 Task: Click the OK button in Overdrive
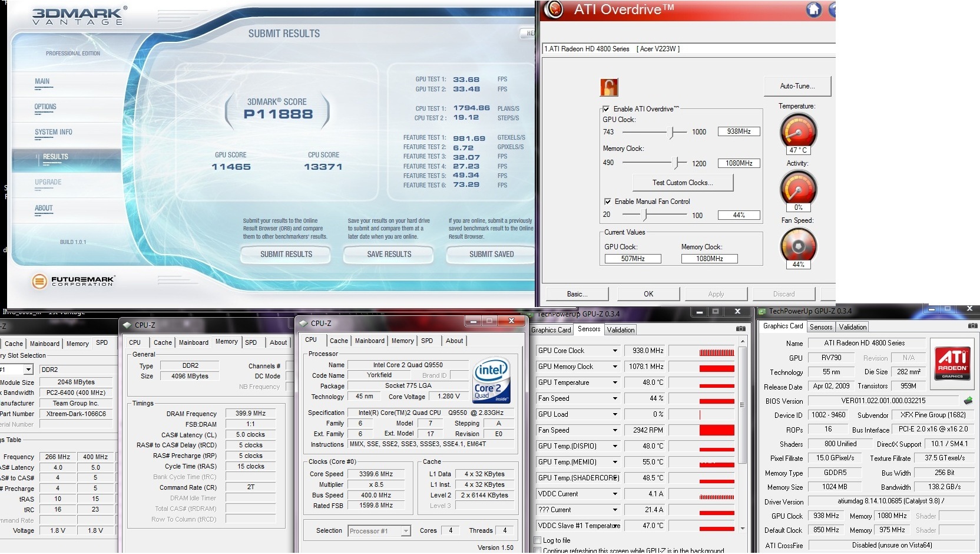click(648, 294)
